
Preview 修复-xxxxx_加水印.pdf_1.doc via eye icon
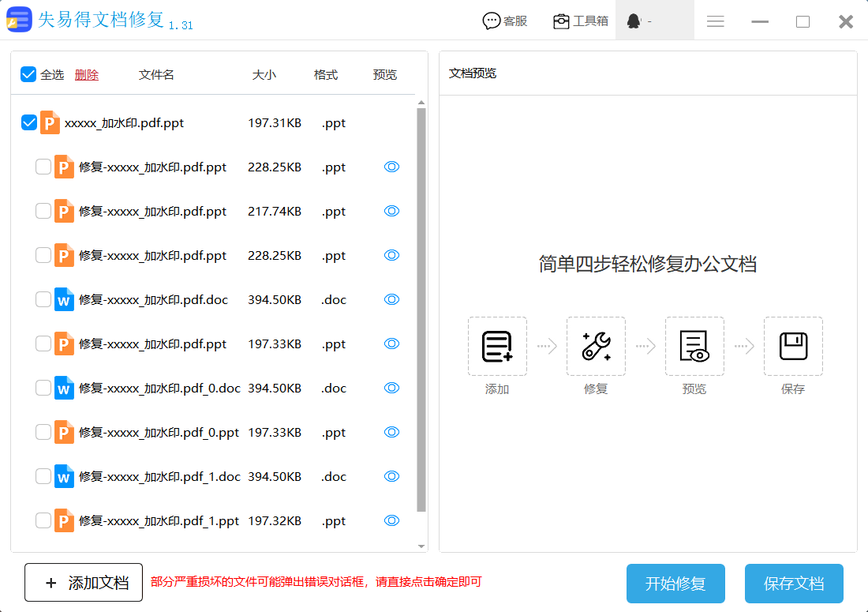tap(391, 476)
